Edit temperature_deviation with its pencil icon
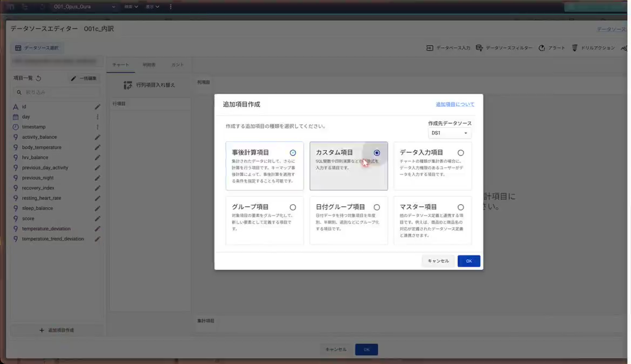Image resolution: width=631 pixels, height=364 pixels. click(97, 229)
